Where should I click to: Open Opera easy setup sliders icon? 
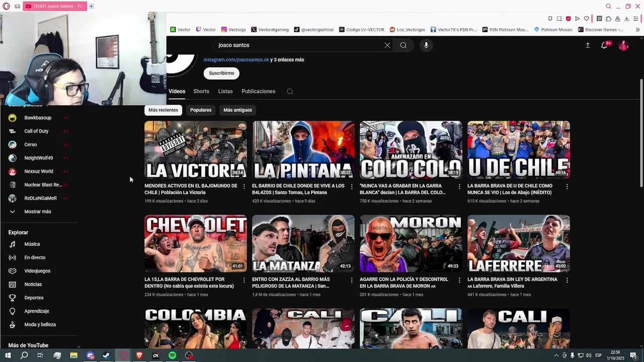[x=635, y=19]
